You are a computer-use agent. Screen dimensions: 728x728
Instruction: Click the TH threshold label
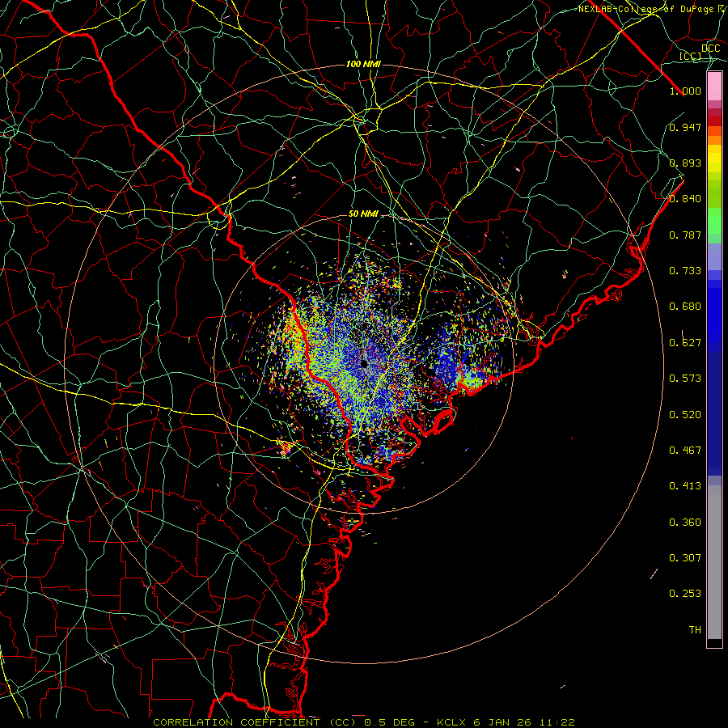coord(695,630)
